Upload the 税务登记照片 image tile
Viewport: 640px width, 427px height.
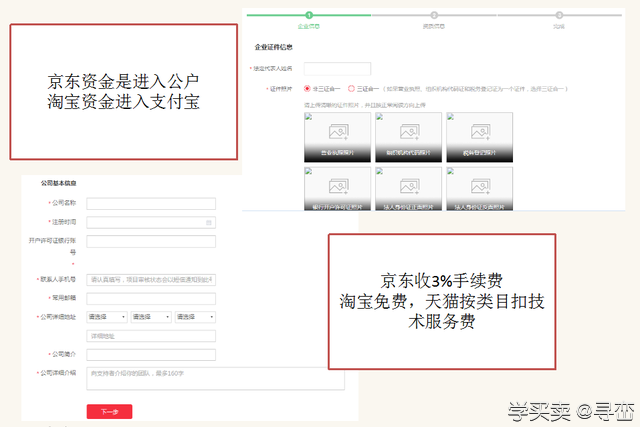pos(479,138)
